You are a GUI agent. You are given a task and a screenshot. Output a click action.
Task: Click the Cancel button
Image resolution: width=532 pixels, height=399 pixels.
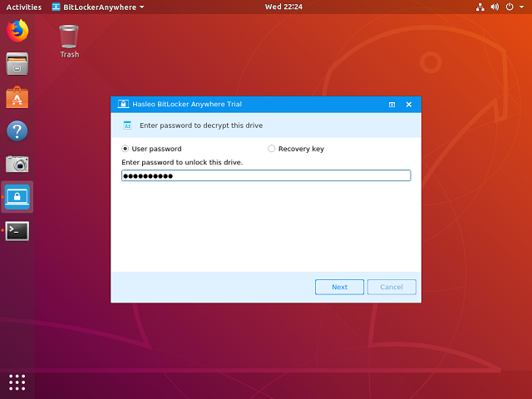392,287
